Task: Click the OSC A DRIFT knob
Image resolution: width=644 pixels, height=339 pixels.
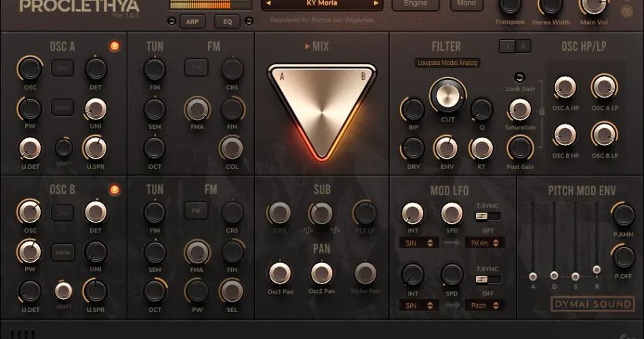Action: tap(64, 148)
